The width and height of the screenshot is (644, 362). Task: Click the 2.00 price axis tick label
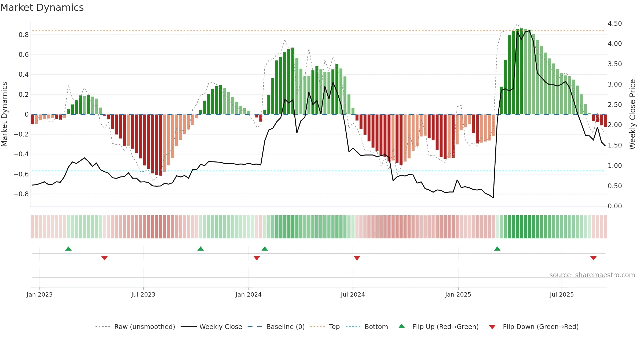point(615,125)
